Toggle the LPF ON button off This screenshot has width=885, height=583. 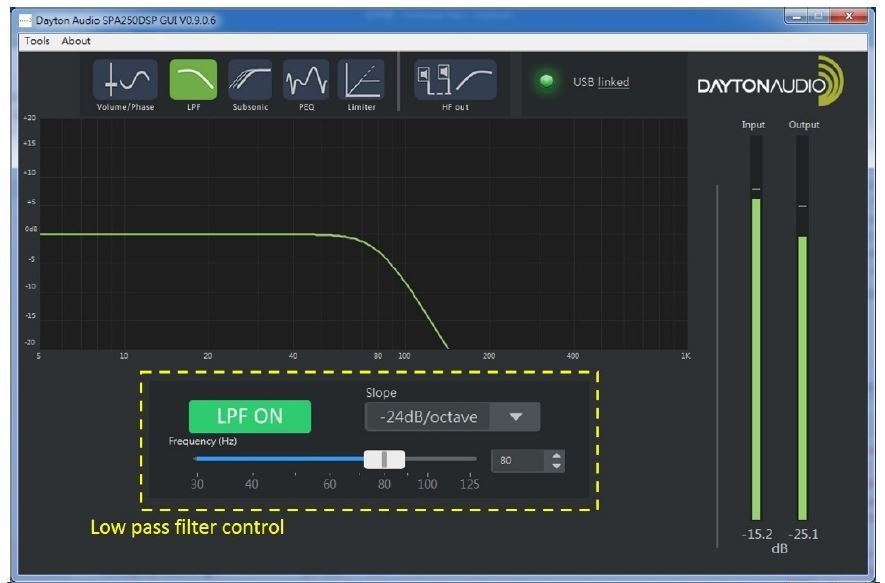[x=250, y=417]
